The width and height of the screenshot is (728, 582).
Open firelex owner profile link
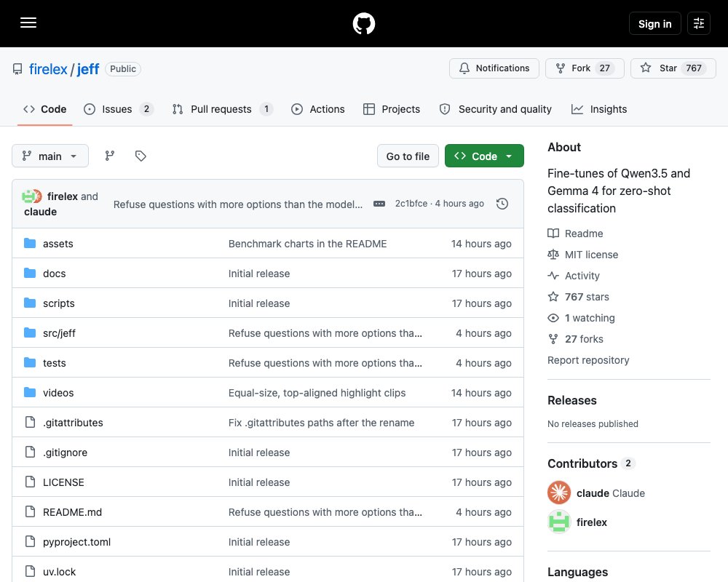[x=48, y=69]
